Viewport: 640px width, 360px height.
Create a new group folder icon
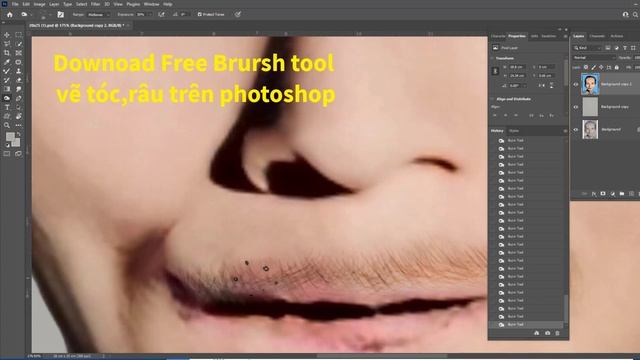coord(622,194)
